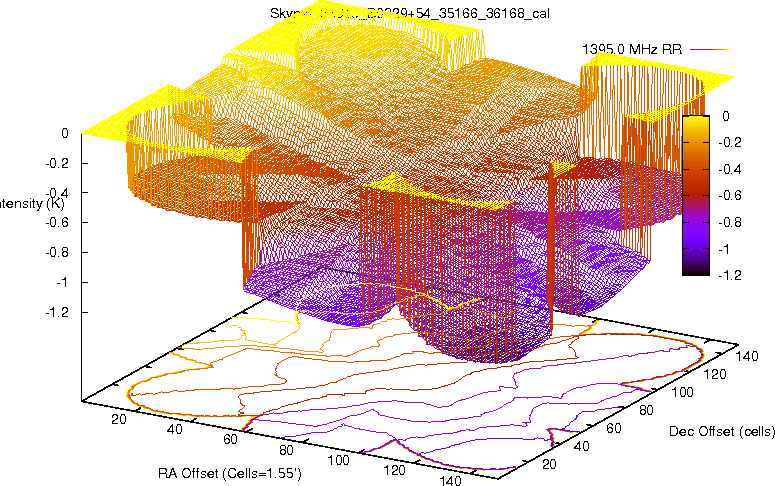Click the color bar label -0.2

[730, 142]
